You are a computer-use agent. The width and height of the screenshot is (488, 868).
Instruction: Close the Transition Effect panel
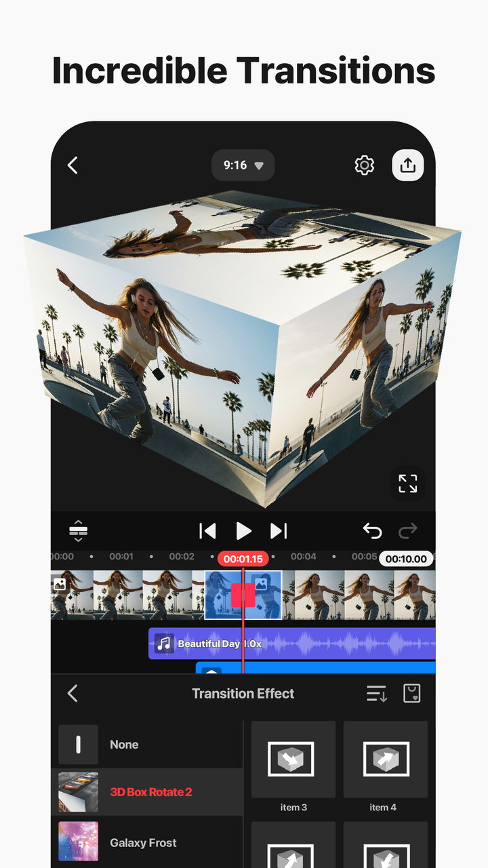(73, 693)
